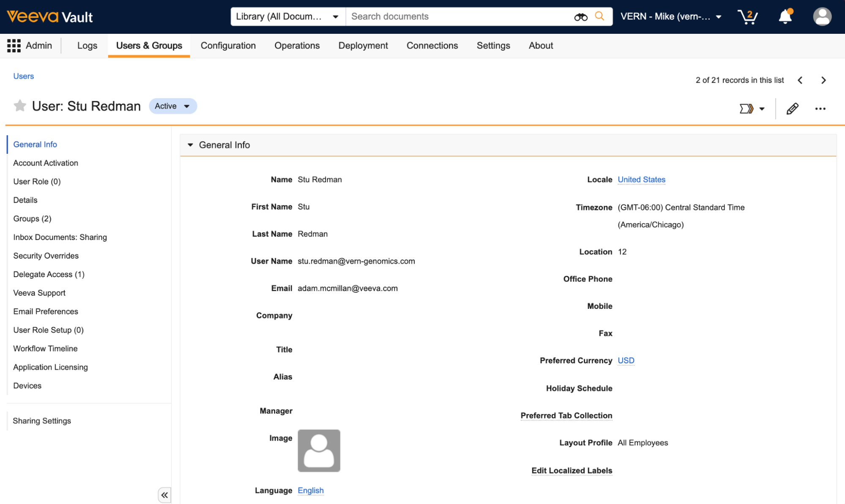The image size is (845, 504).
Task: Open the shopping cart icon
Action: pyautogui.click(x=747, y=17)
